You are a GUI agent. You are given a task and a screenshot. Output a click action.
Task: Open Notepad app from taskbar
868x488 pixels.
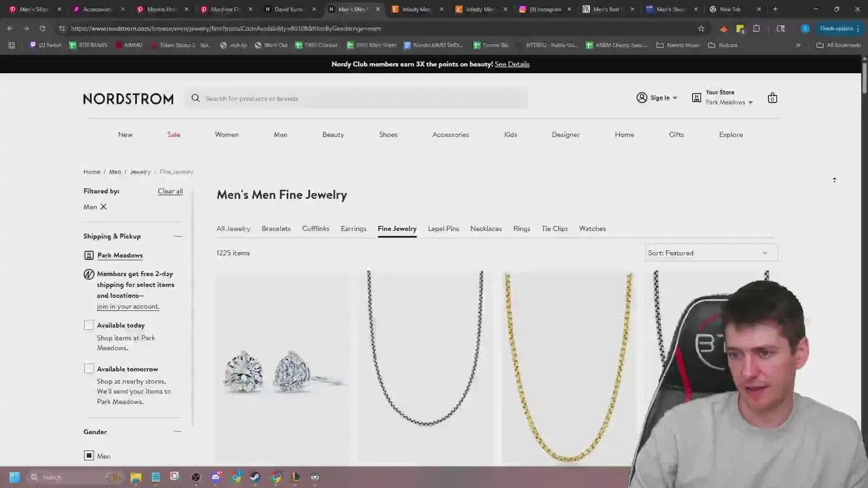pos(156,477)
